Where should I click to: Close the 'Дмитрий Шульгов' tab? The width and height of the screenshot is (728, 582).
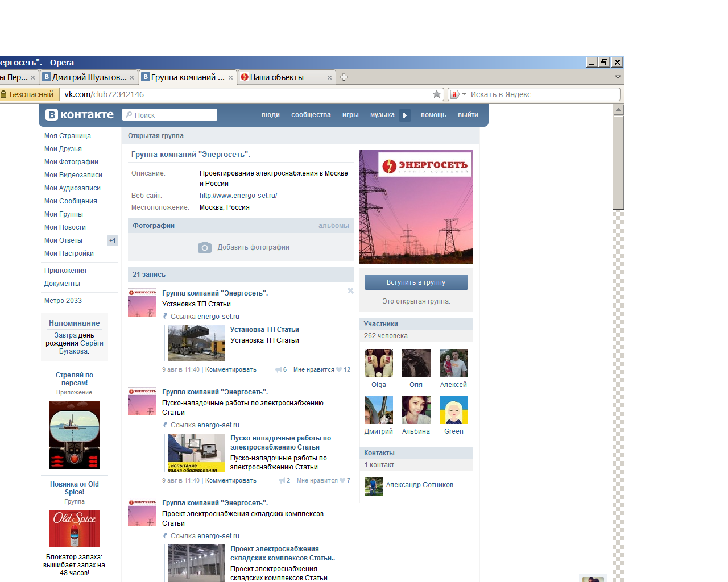(131, 78)
